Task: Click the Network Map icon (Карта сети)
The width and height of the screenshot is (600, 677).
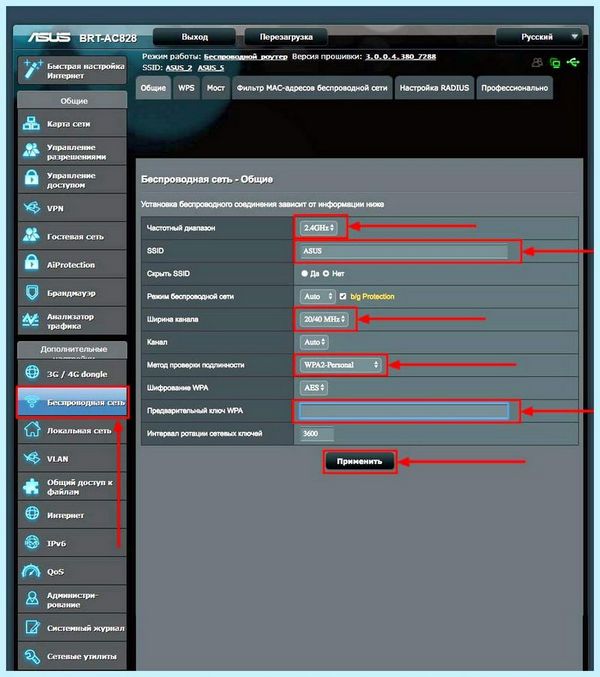Action: [32, 123]
